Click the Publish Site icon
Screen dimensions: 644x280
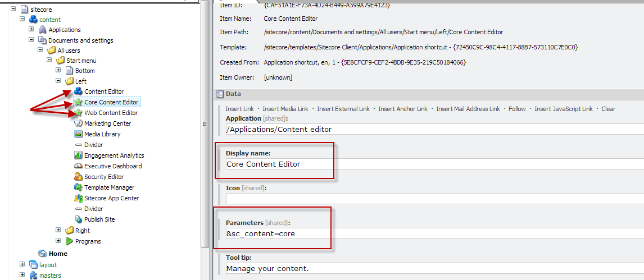point(79,219)
